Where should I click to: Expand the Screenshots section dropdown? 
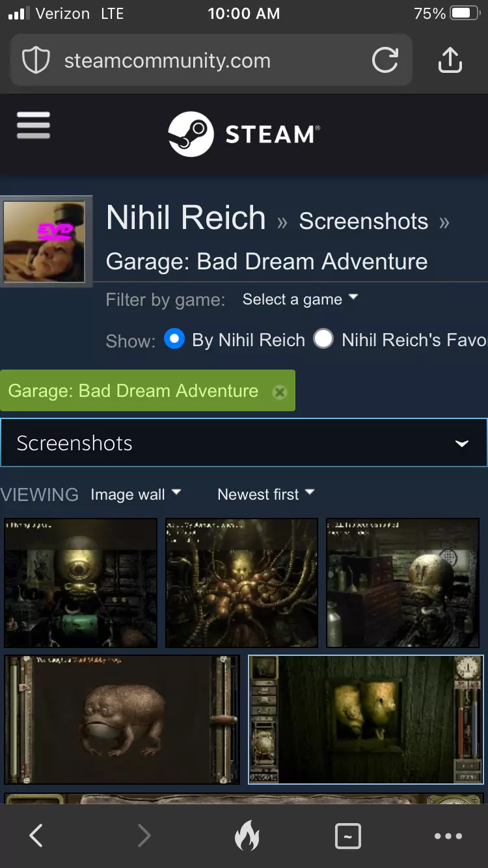pyautogui.click(x=244, y=443)
